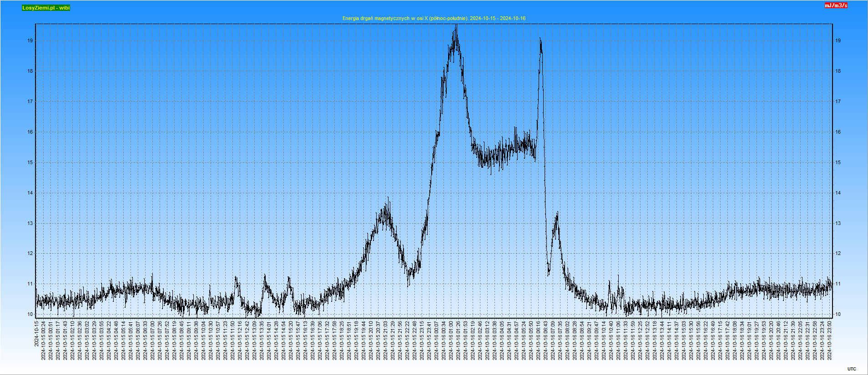The width and height of the screenshot is (868, 375).
Task: Click the LosyZiemi.pl - wibi green label
Action: point(46,8)
